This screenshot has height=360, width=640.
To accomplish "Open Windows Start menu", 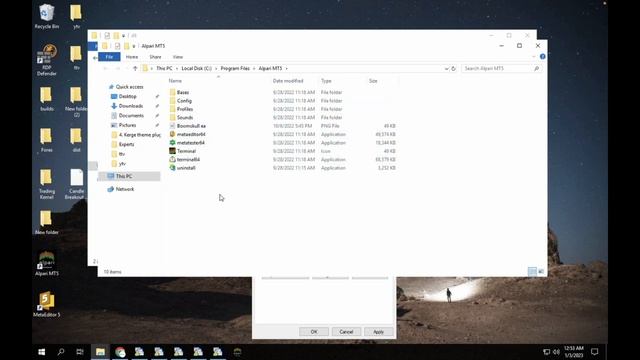I will [42, 352].
